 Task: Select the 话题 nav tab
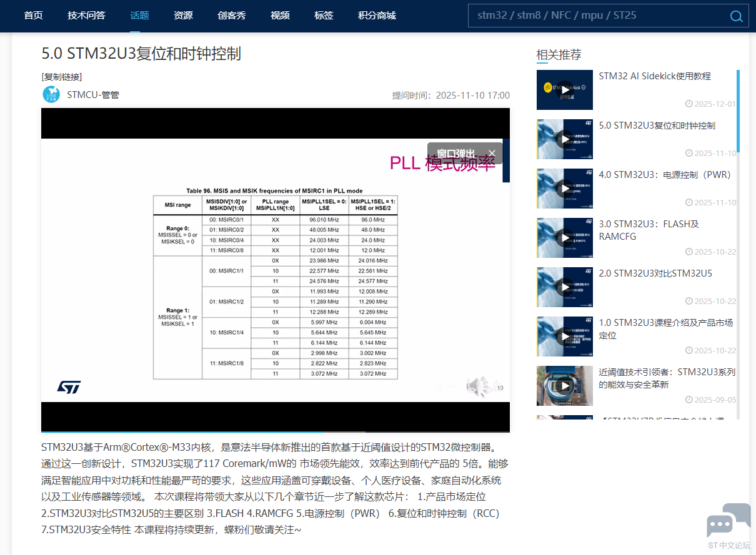pyautogui.click(x=140, y=16)
